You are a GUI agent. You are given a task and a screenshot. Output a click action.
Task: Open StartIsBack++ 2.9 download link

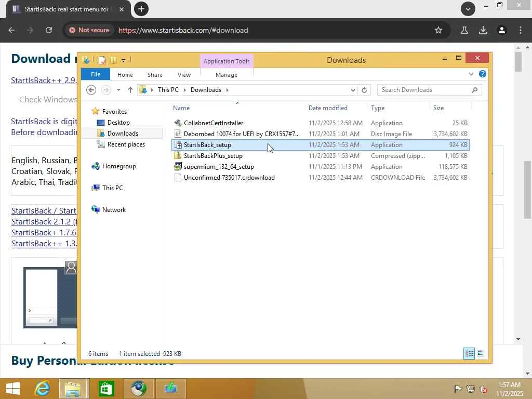pyautogui.click(x=44, y=81)
